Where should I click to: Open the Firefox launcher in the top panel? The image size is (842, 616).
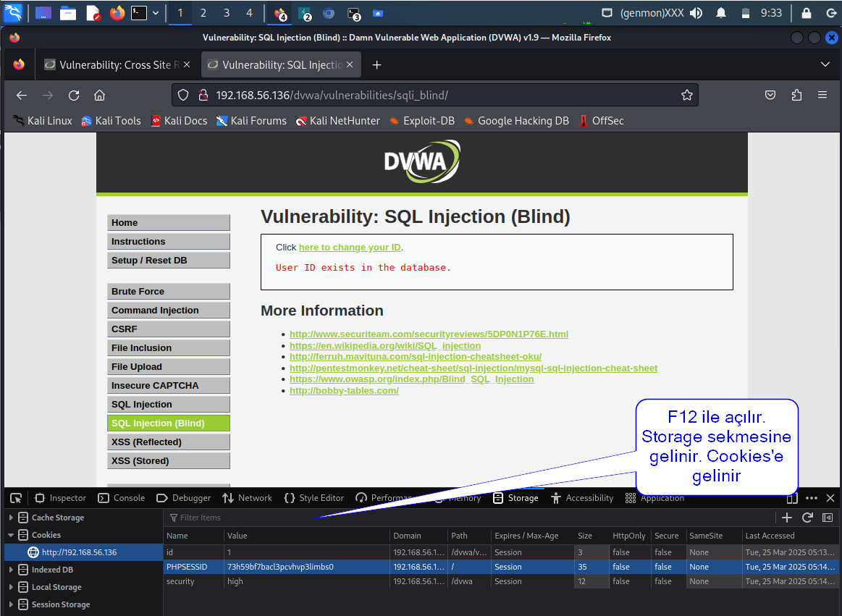pos(117,13)
